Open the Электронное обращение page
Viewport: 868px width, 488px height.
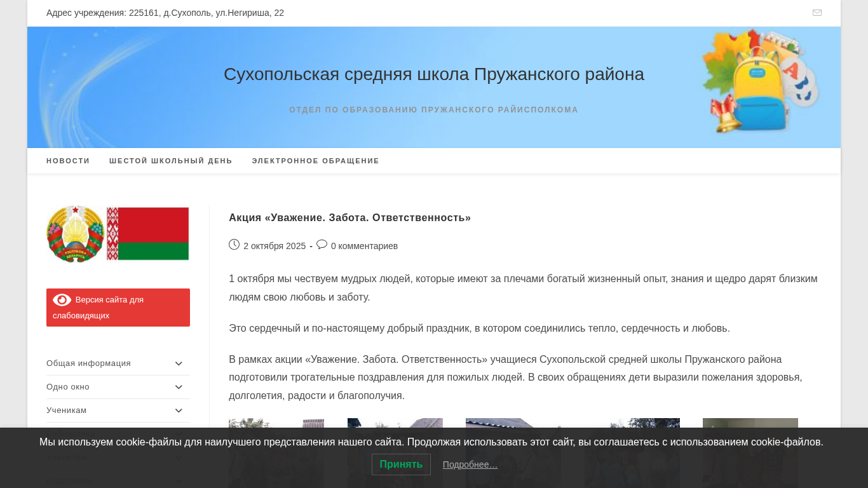(315, 161)
